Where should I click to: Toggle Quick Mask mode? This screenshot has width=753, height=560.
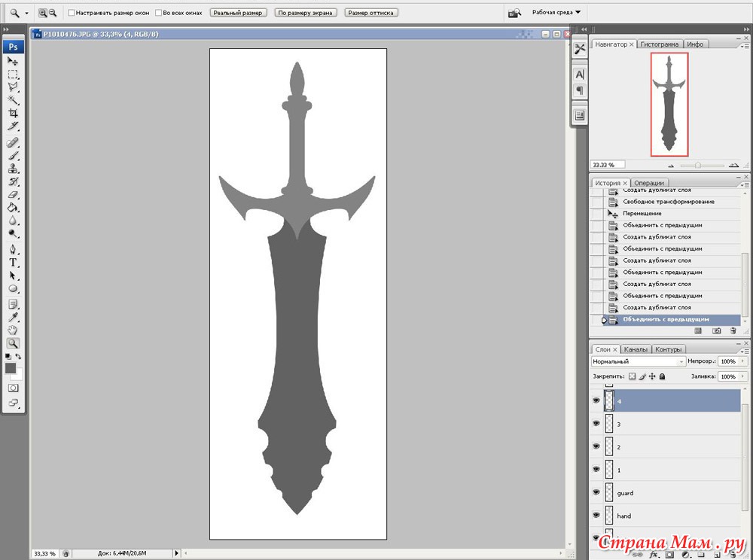13,388
